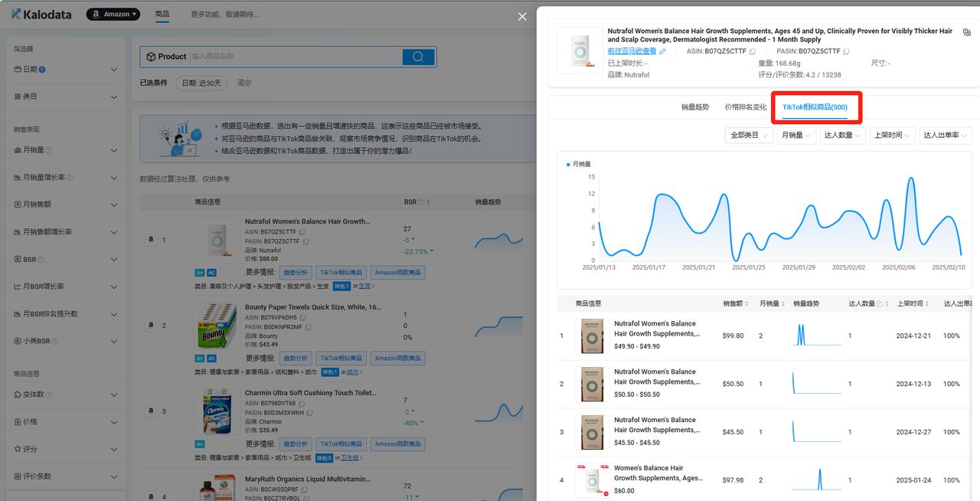The image size is (980, 501).
Task: Click the Product search input field
Action: click(295, 57)
